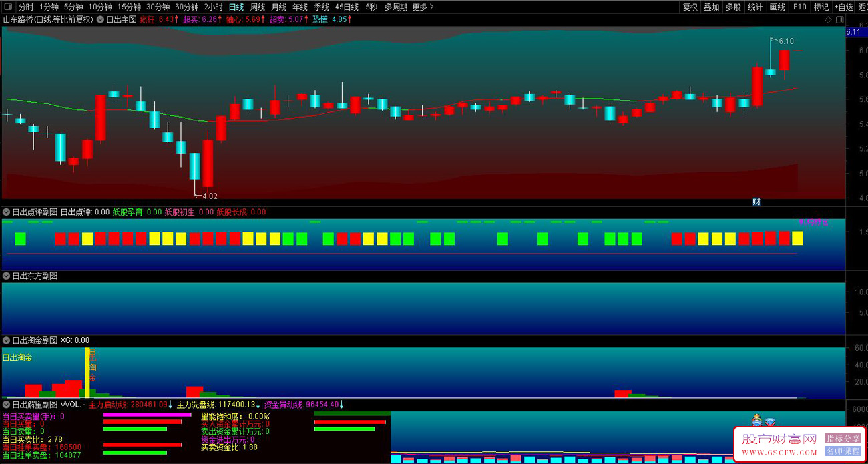Click the 财 marker on the main chart
The image size is (868, 464).
[756, 202]
